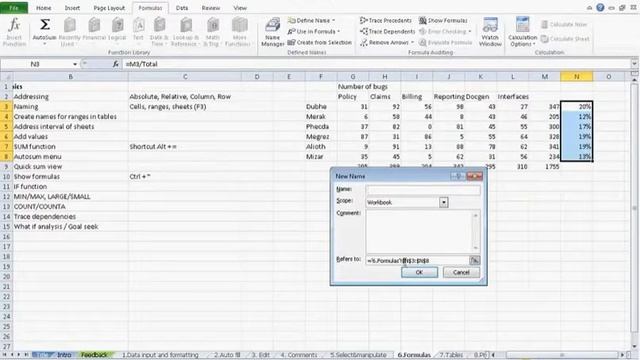The image size is (640, 360).
Task: Open the File tab
Action: pyautogui.click(x=14, y=8)
